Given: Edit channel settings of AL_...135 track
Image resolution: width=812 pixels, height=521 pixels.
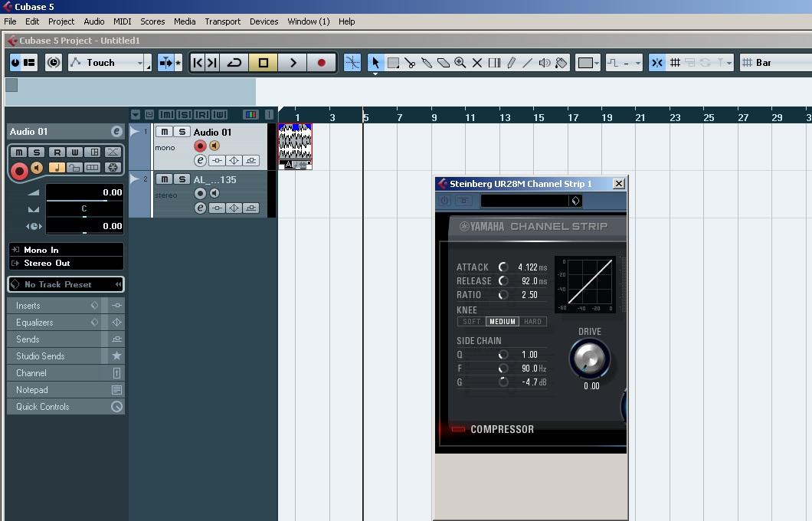Looking at the screenshot, I should 200,208.
